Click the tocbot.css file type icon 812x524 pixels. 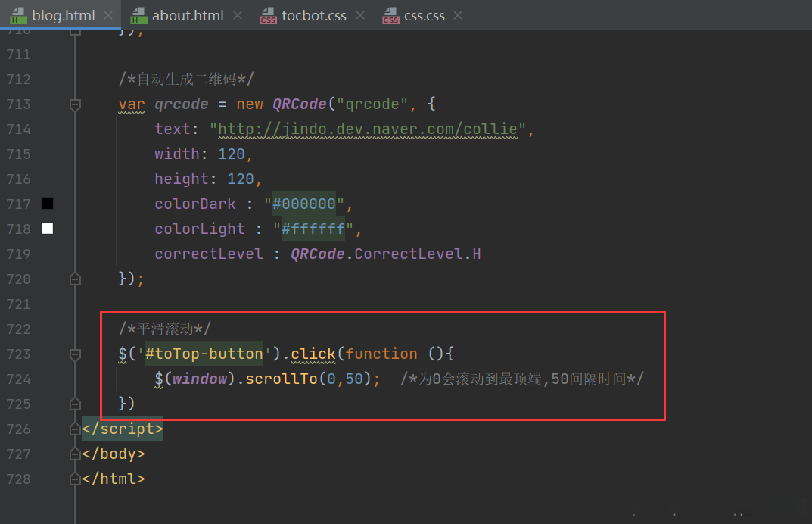268,16
